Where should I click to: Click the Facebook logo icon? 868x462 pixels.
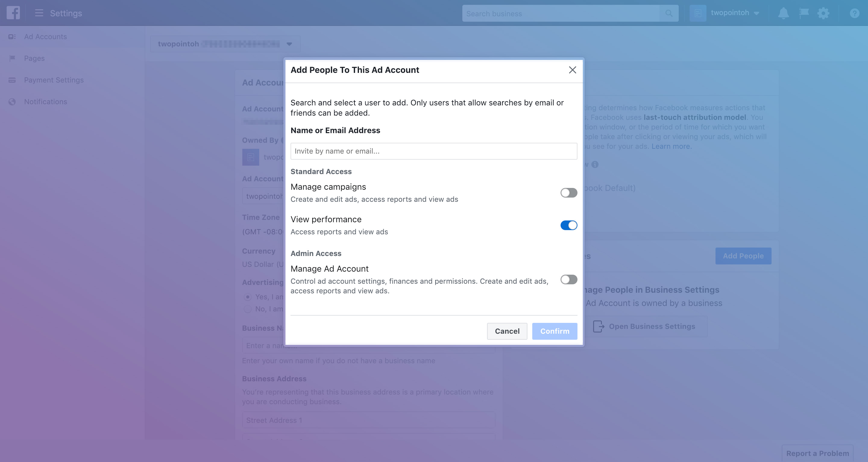click(13, 13)
